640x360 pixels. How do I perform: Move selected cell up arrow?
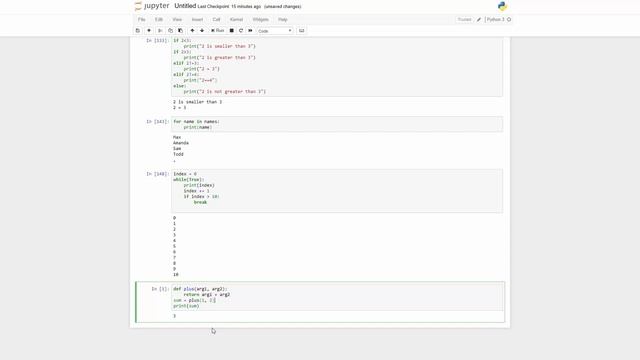pyautogui.click(x=192, y=31)
